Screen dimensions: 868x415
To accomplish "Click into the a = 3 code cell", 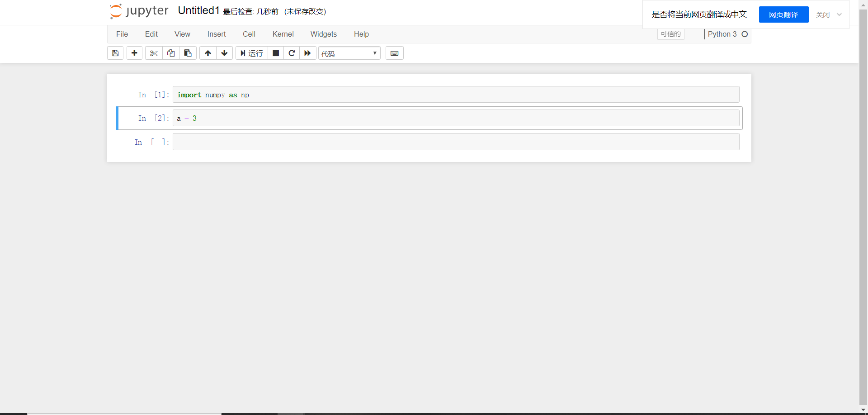I will pos(456,118).
